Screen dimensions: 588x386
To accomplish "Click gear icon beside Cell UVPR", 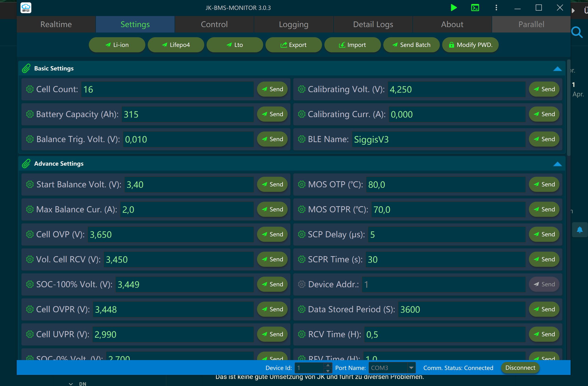I will click(x=30, y=334).
